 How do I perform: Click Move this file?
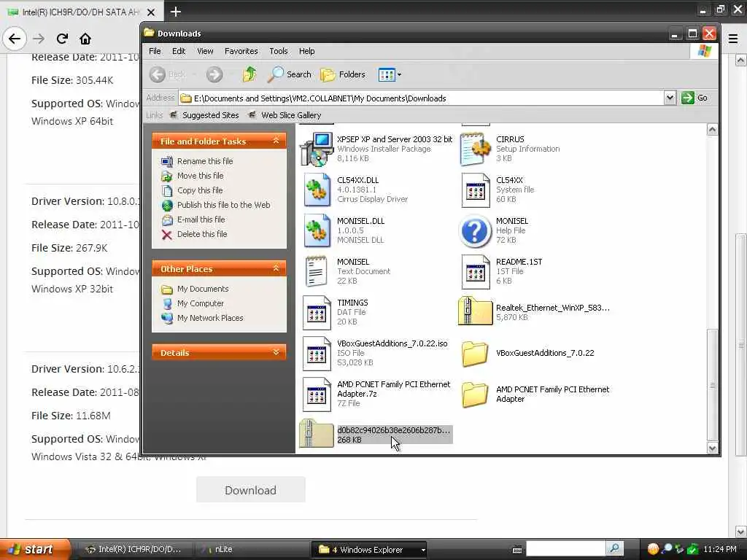tap(200, 176)
